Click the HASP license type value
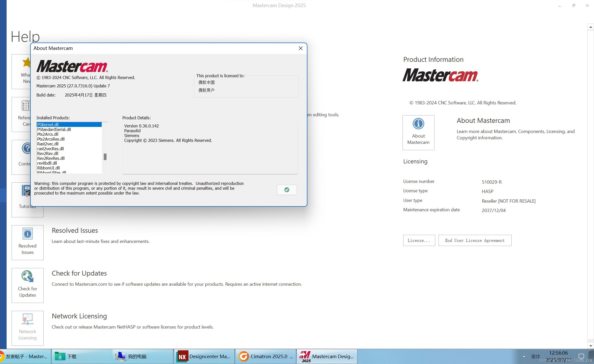The image size is (594, 364). pyautogui.click(x=487, y=191)
